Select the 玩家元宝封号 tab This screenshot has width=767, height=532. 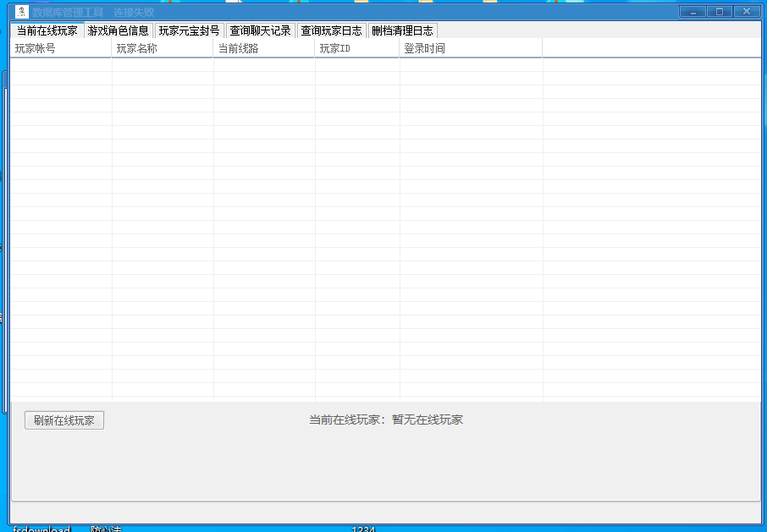click(x=189, y=30)
